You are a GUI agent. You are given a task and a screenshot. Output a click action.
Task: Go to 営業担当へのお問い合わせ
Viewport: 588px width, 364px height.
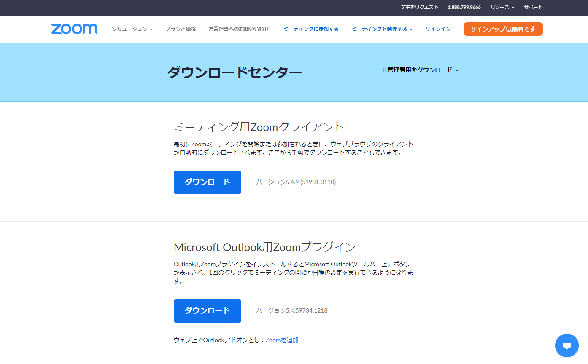[239, 29]
